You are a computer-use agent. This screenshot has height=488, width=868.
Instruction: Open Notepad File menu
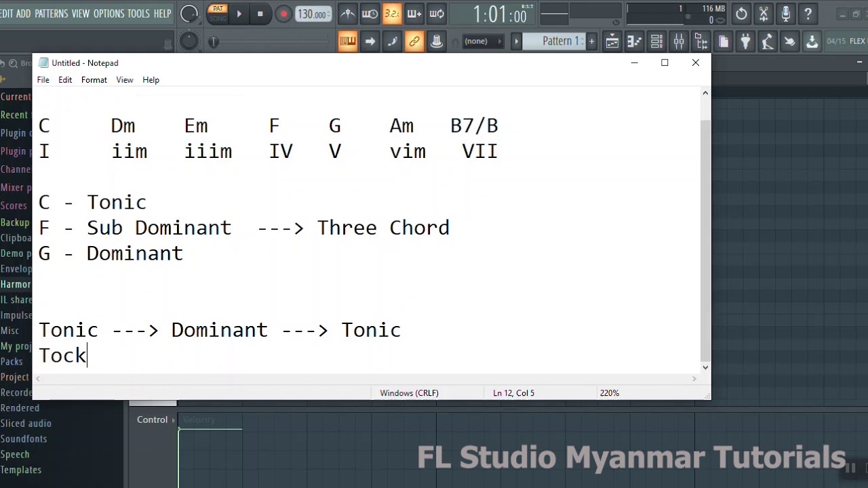click(x=43, y=80)
